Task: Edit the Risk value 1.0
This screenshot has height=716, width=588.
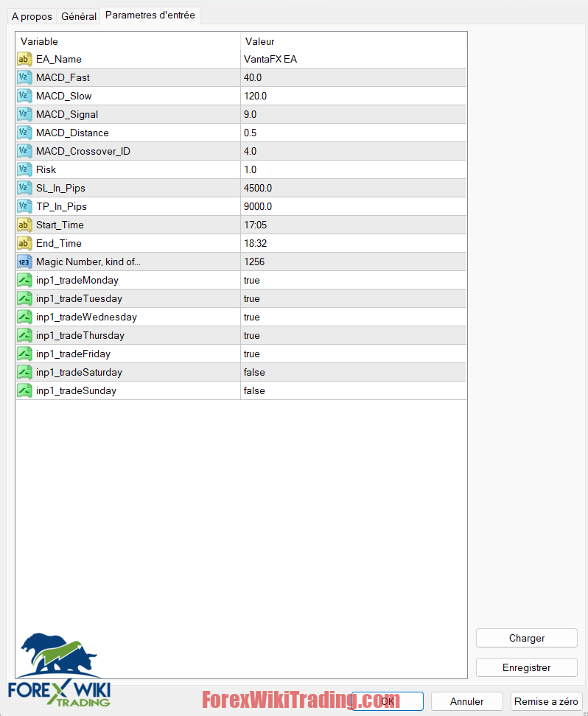Action: pos(354,170)
